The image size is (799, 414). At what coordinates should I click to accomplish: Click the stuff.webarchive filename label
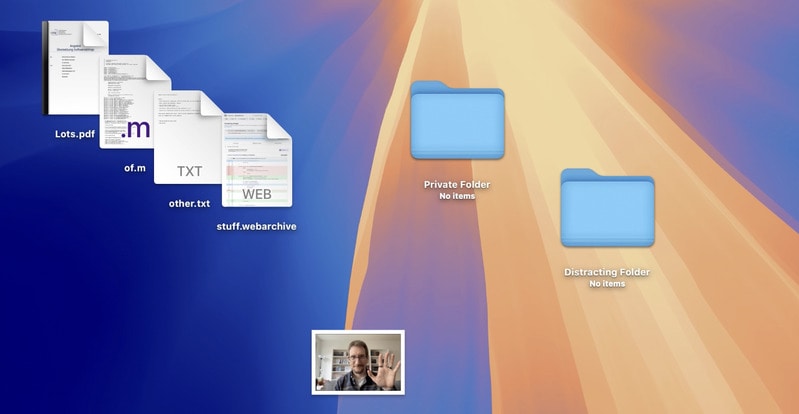click(x=257, y=226)
